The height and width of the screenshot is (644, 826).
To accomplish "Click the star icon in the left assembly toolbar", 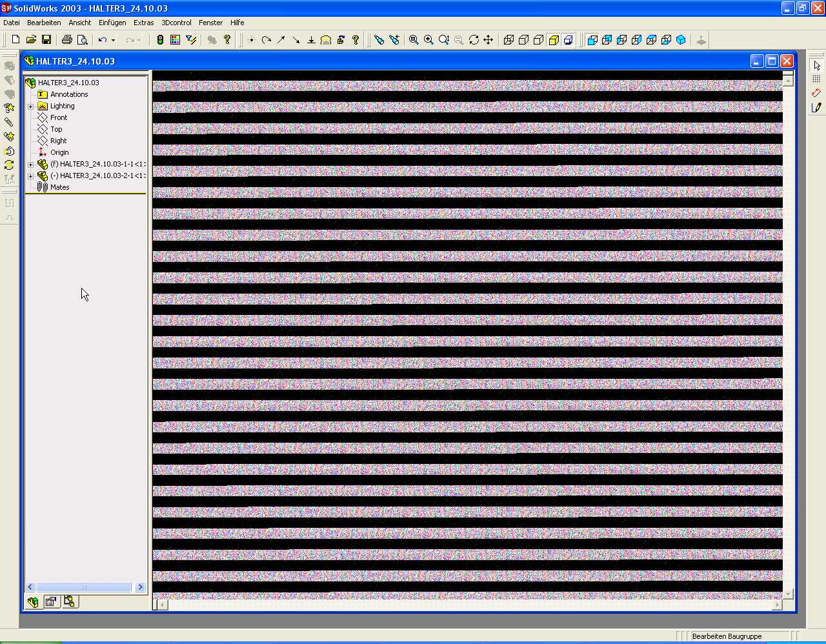I will (9, 108).
